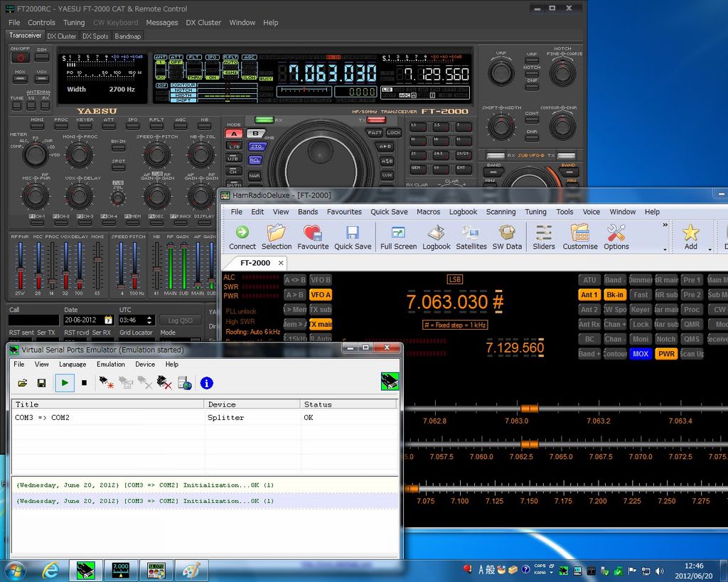This screenshot has width=728, height=582.
Task: Switch to the DX Spots tab
Action: (95, 36)
